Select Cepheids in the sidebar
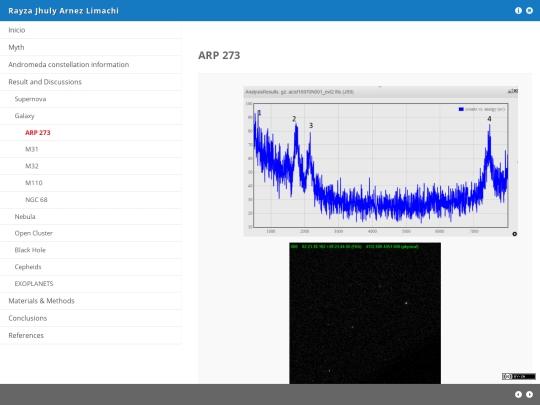The height and width of the screenshot is (405, 540). click(91, 267)
